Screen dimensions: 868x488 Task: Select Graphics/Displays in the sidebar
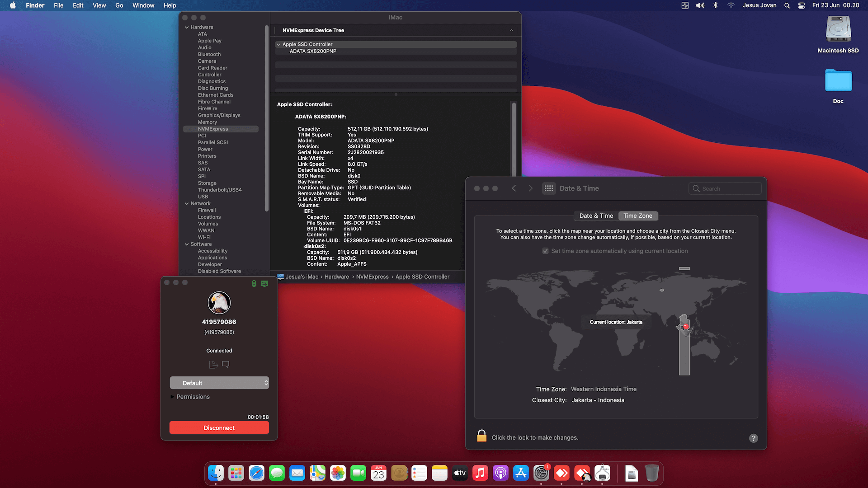(x=219, y=116)
